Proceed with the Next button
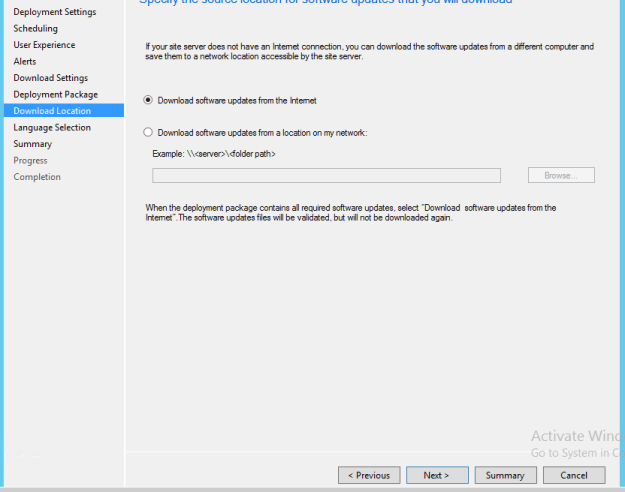This screenshot has width=625, height=492. click(x=437, y=475)
